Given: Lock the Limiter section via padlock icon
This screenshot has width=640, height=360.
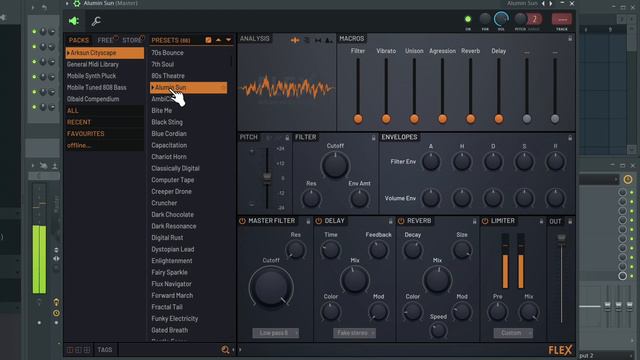Looking at the screenshot, I should (541, 221).
